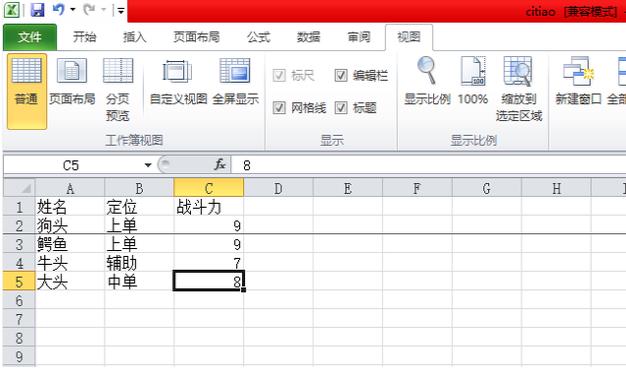This screenshot has height=368, width=626.
Task: Click the redo arrow icon
Action: click(89, 9)
